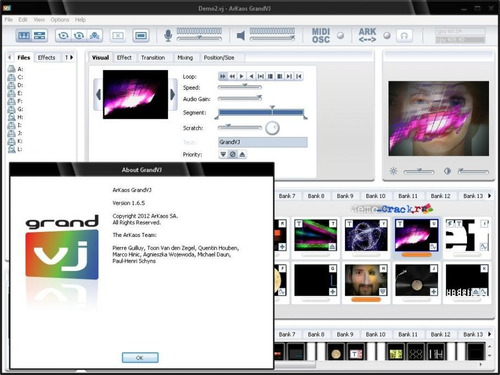Click the ARK <--> label in toolbar
The width and height of the screenshot is (500, 375).
point(367,35)
